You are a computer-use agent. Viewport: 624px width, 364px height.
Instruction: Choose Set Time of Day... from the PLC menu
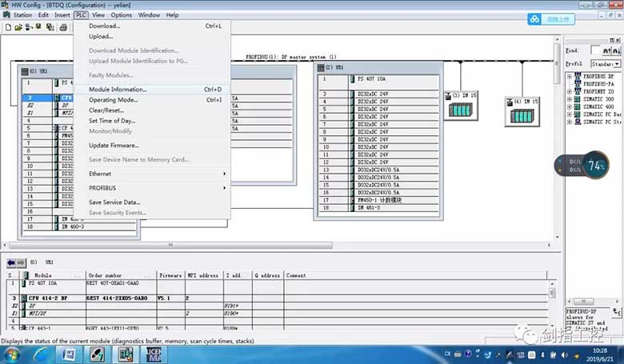pos(152,121)
